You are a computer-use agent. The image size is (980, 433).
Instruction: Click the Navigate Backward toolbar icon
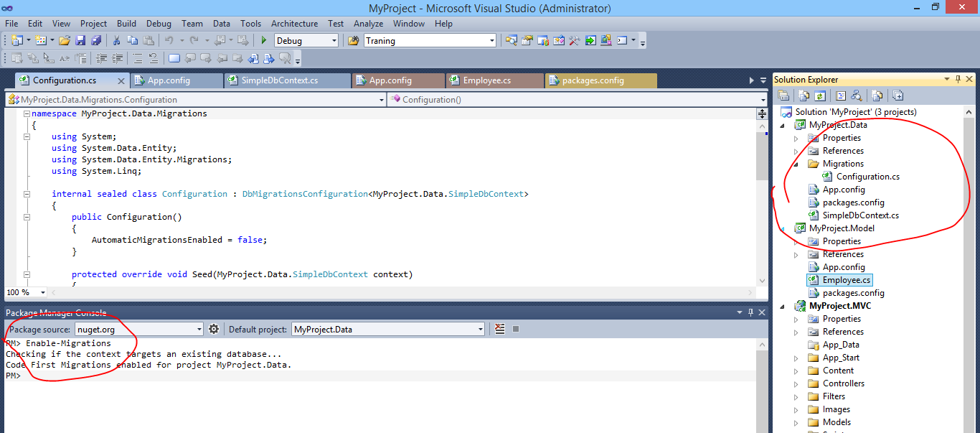coord(220,41)
